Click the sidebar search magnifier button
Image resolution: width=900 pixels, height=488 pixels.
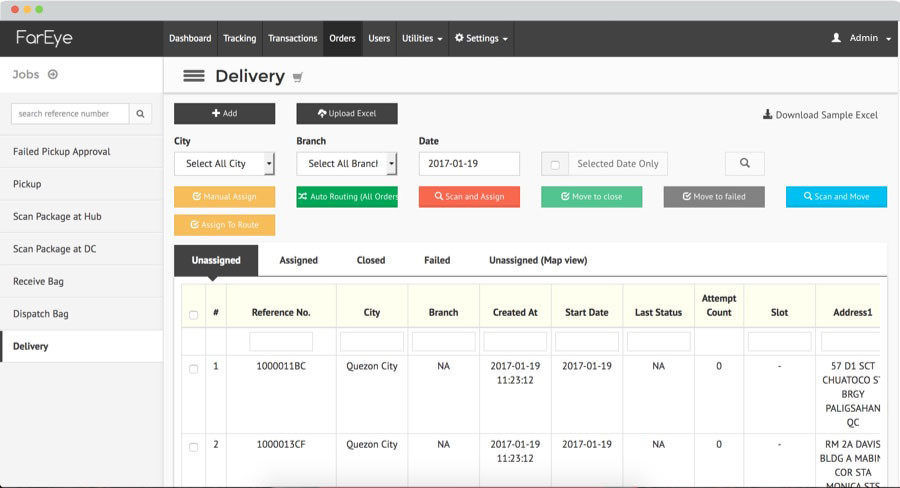pyautogui.click(x=141, y=114)
